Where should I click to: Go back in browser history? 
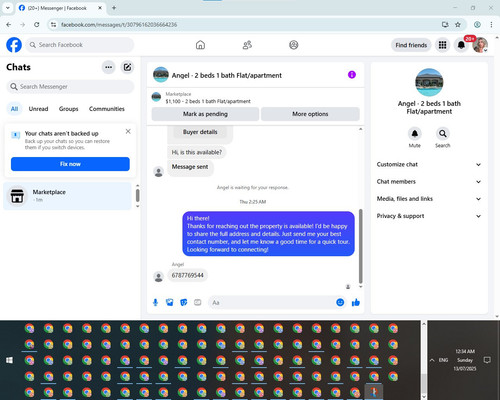click(9, 25)
